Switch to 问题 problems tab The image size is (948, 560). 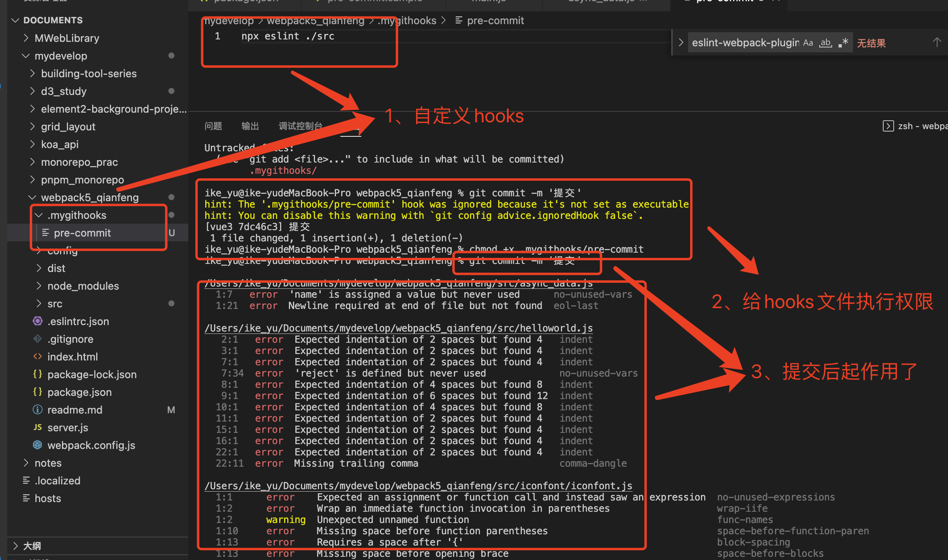[x=213, y=126]
